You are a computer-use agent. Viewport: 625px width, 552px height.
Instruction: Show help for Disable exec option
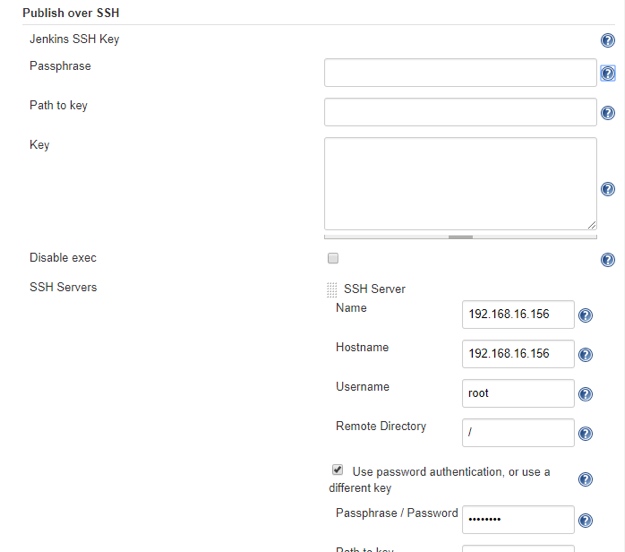tap(607, 260)
